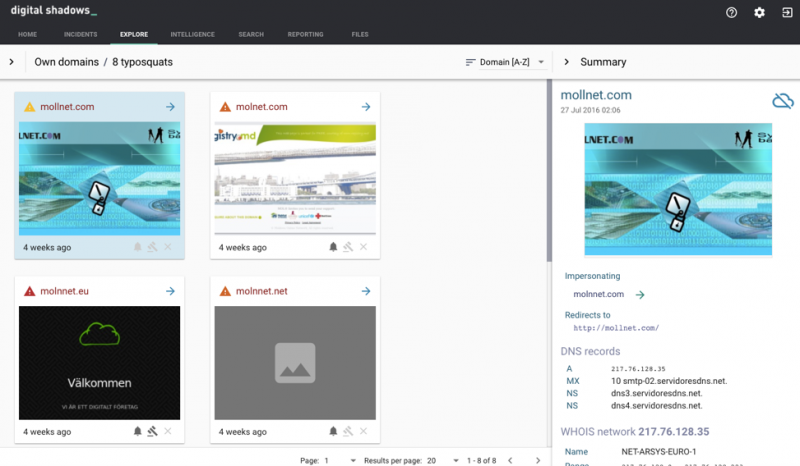
Task: Click the vertical scrollbar of the card list
Action: pos(549,171)
